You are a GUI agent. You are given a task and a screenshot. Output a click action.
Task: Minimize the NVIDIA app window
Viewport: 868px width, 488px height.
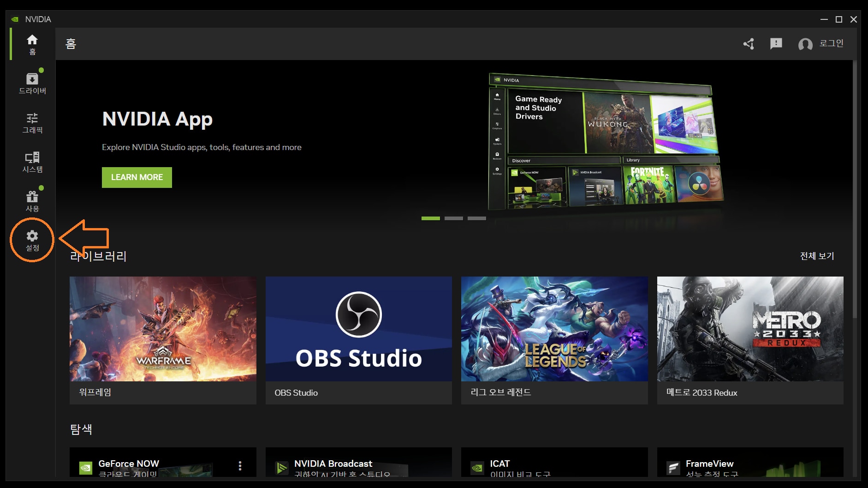coord(824,19)
